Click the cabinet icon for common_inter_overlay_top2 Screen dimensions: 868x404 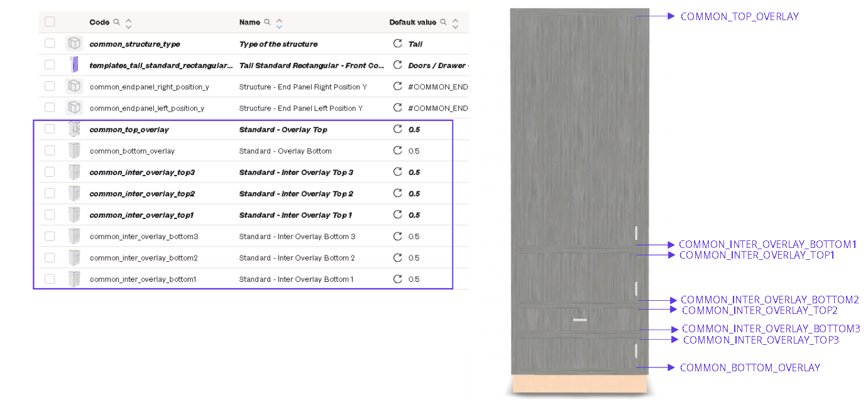pyautogui.click(x=74, y=193)
